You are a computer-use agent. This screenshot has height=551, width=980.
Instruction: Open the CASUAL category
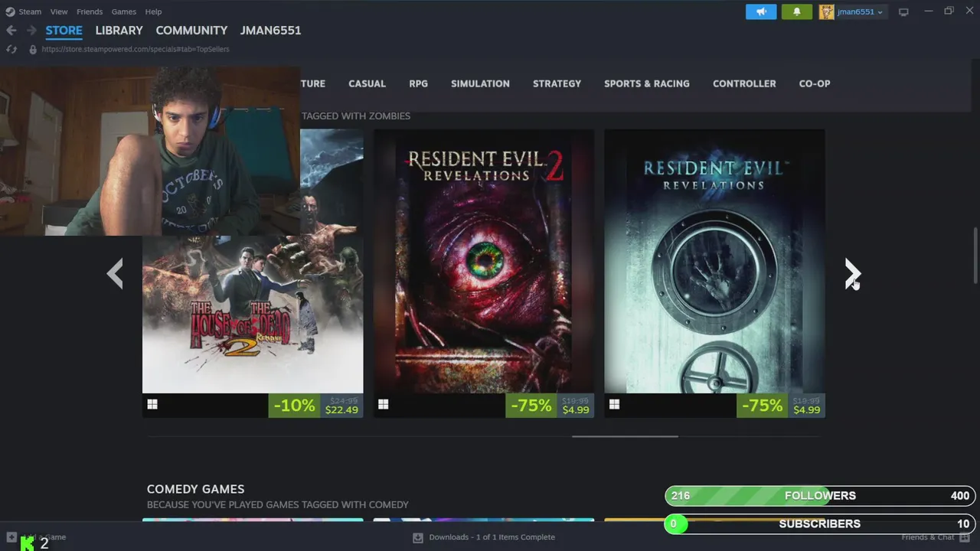click(x=367, y=83)
